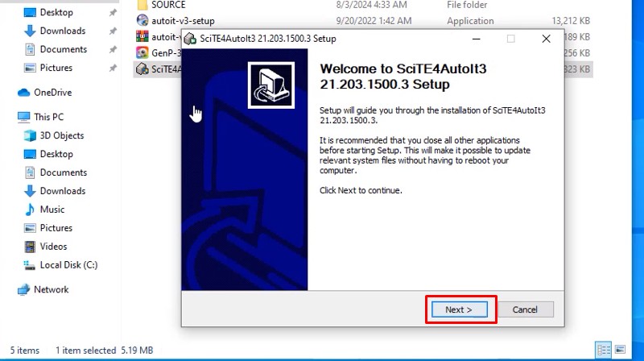Viewport: 644px width, 361px height.
Task: Open pinned Downloads in Quick access
Action: point(62,31)
